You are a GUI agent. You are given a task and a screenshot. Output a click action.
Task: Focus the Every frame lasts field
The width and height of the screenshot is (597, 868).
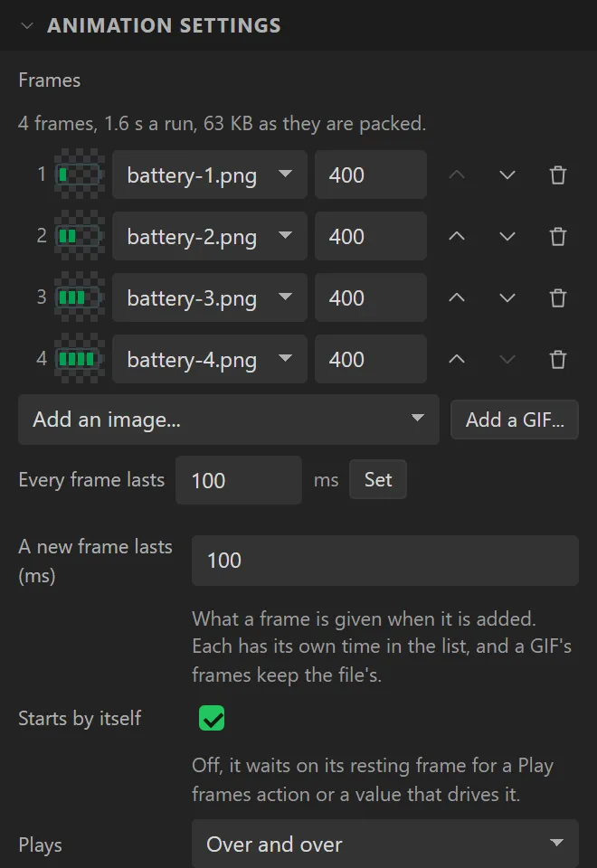click(239, 480)
